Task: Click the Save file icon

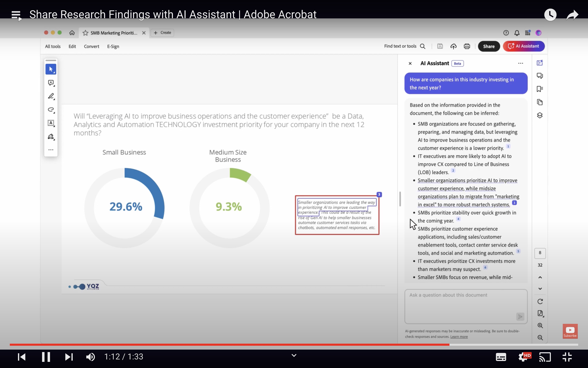Action: click(x=440, y=46)
